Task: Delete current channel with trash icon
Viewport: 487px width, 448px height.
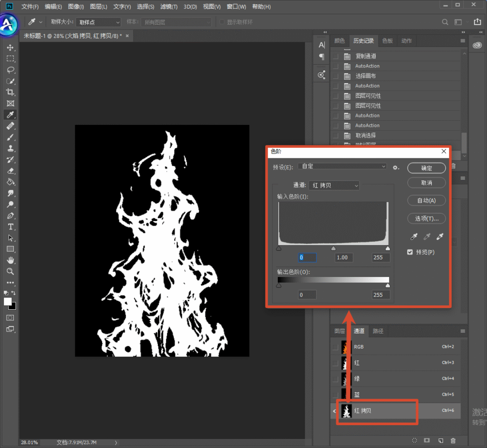Action: [x=453, y=440]
